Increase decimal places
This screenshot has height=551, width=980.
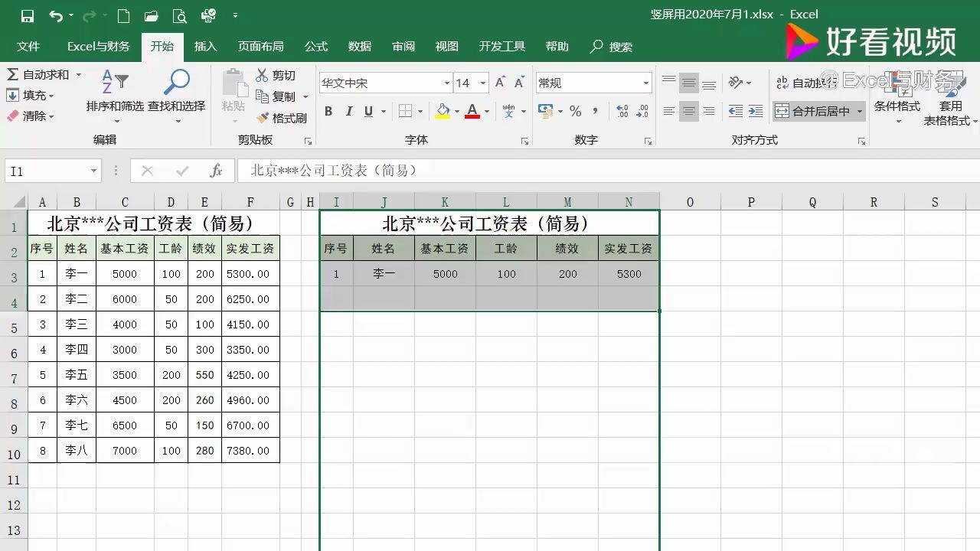622,111
